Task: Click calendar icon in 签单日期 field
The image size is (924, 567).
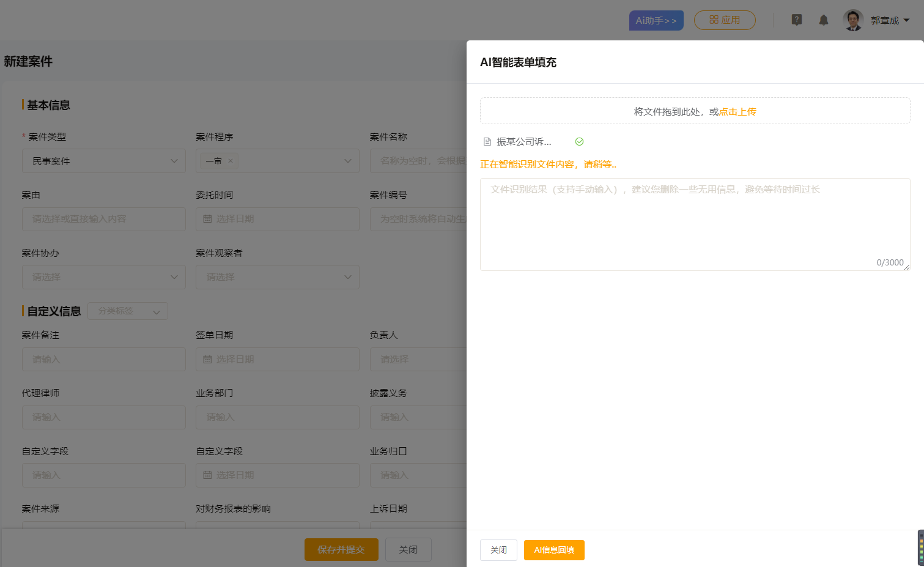Action: point(207,360)
